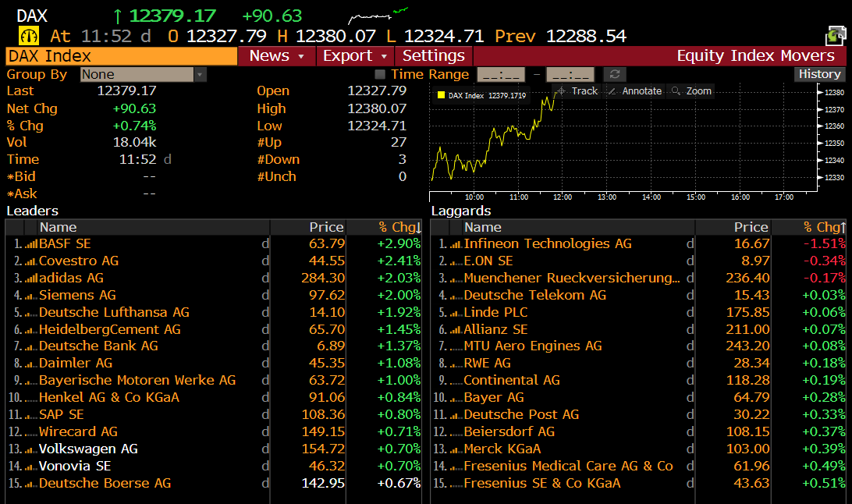Click Beiersdorf AG in Laggards
Image resolution: width=852 pixels, height=504 pixels.
click(x=509, y=431)
